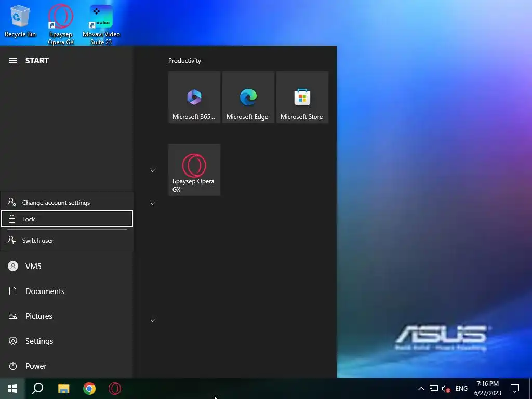Select the Opera GX desktop shortcut

click(x=61, y=24)
